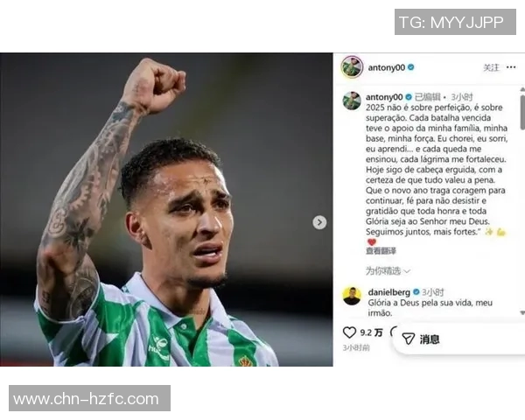Click the main photo of the player
525x420 pixels.
pos(166,209)
